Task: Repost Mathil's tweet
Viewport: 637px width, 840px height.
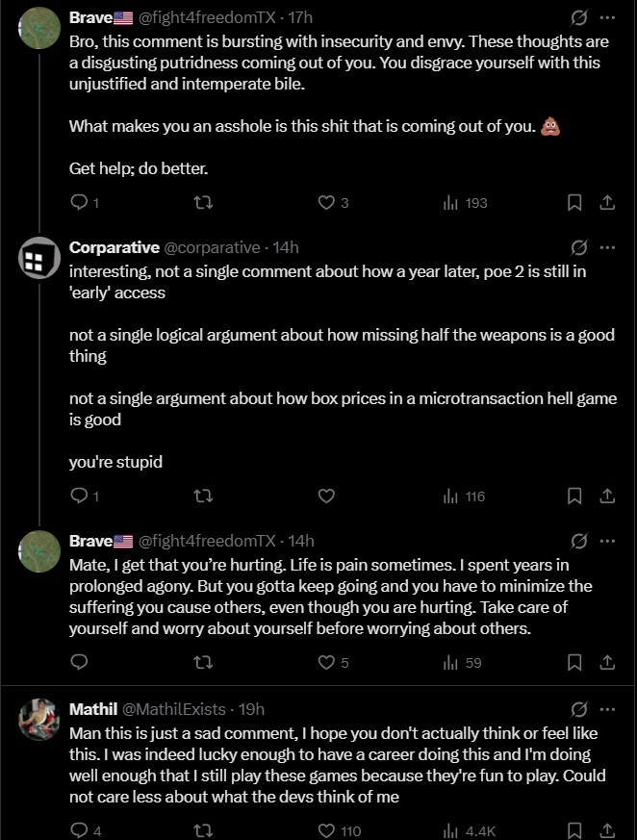Action: click(x=203, y=830)
